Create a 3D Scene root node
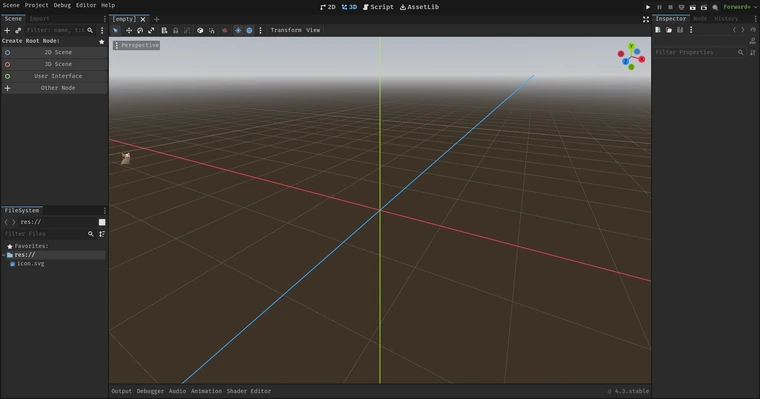Image resolution: width=760 pixels, height=399 pixels. click(54, 64)
